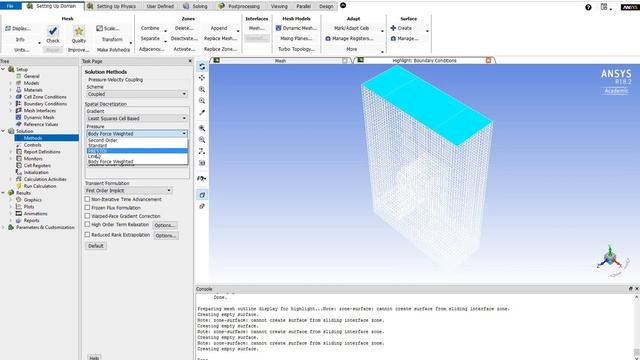This screenshot has width=640, height=360.
Task: Open Boundary Conditions in the tree
Action: (45, 104)
